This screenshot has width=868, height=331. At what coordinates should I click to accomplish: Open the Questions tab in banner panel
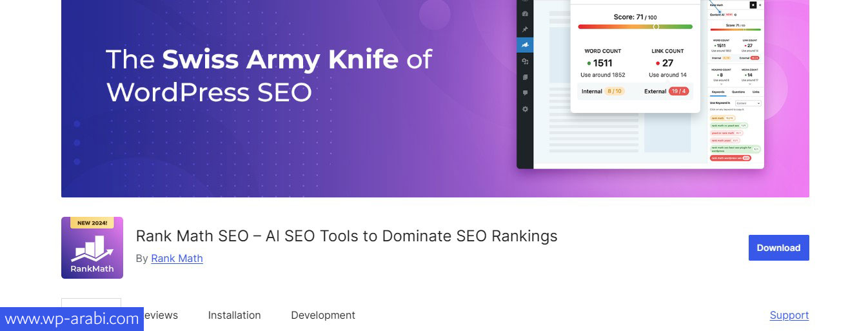(x=738, y=92)
